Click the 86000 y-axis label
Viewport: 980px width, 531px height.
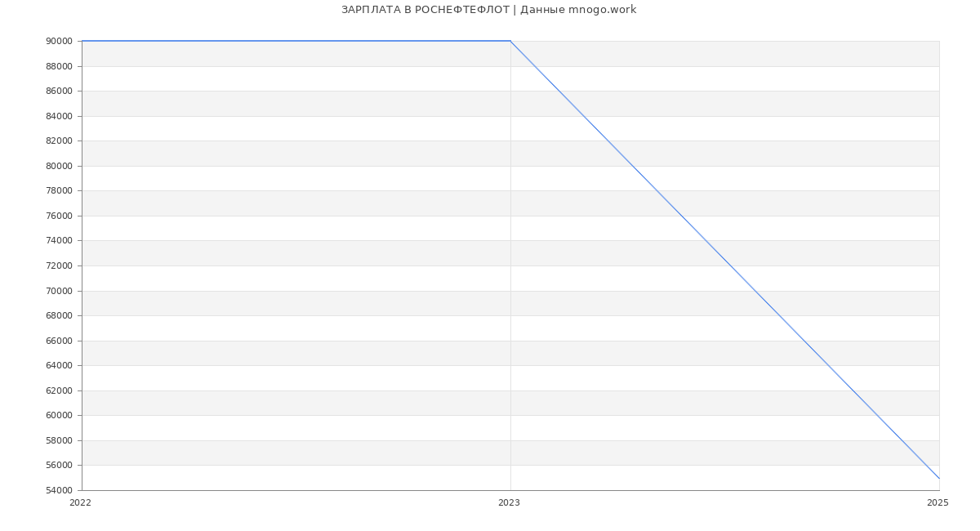60,91
